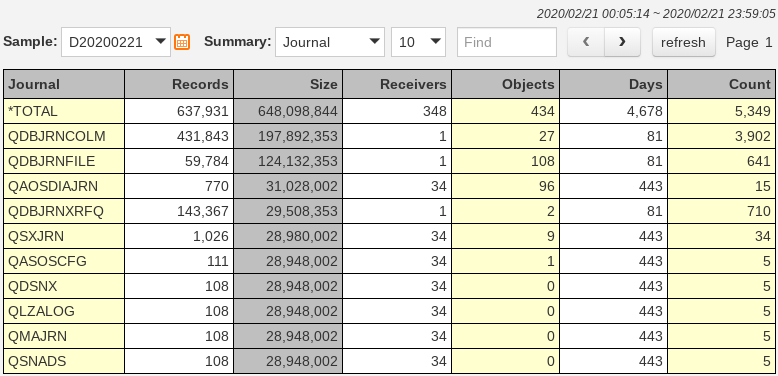Open the Sample D20200221 dropdown

[116, 42]
